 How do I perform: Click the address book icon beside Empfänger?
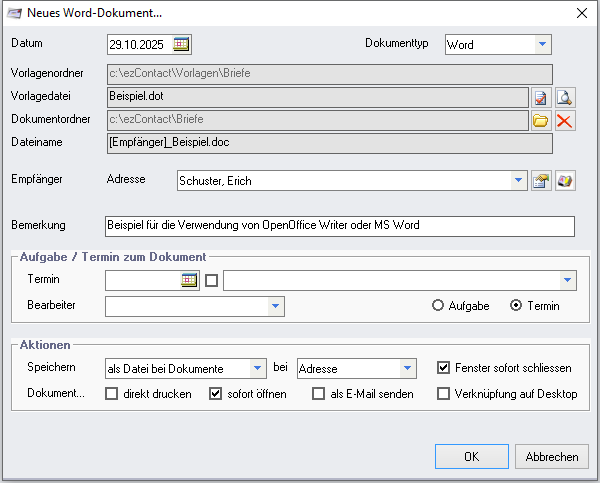[565, 181]
